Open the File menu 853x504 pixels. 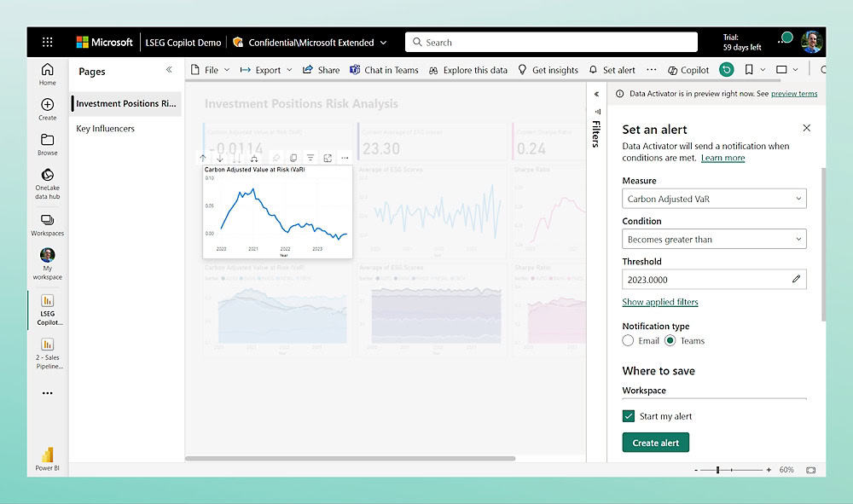pyautogui.click(x=210, y=69)
